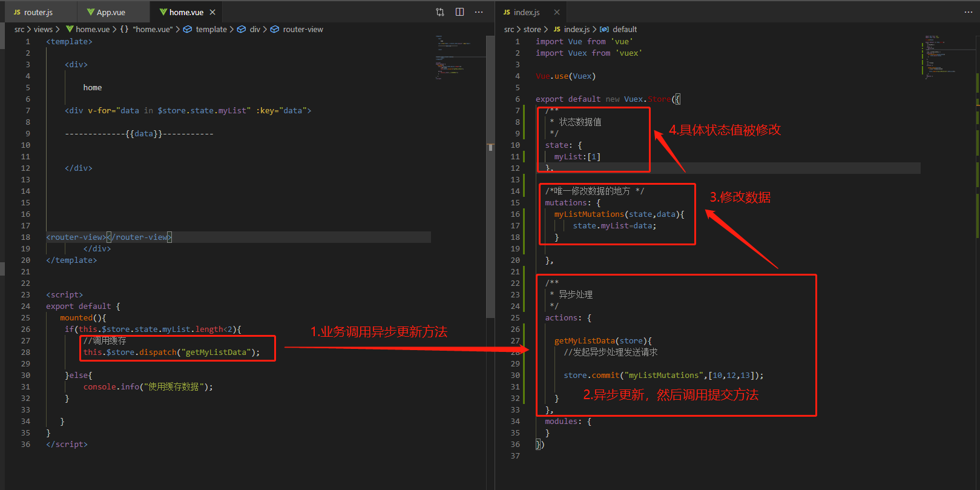Image resolution: width=980 pixels, height=490 pixels.
Task: Click the "myList:[1]" line
Action: [x=577, y=157]
